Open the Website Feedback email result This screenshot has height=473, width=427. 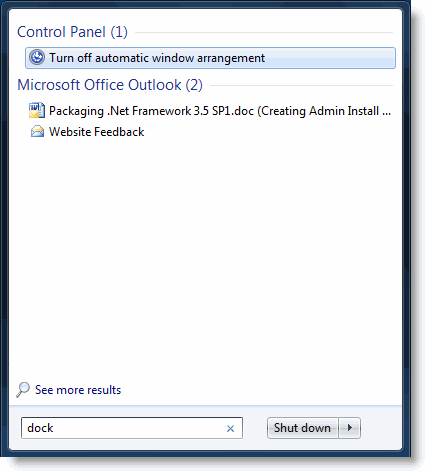click(x=96, y=132)
